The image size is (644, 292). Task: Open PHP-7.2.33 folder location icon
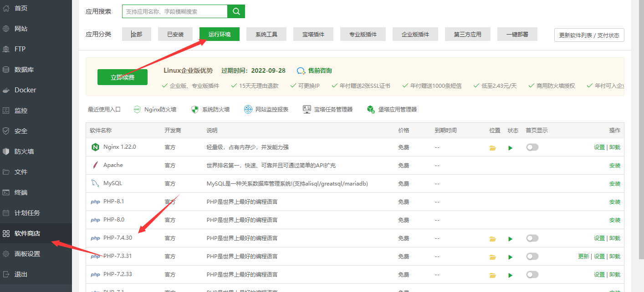[492, 275]
